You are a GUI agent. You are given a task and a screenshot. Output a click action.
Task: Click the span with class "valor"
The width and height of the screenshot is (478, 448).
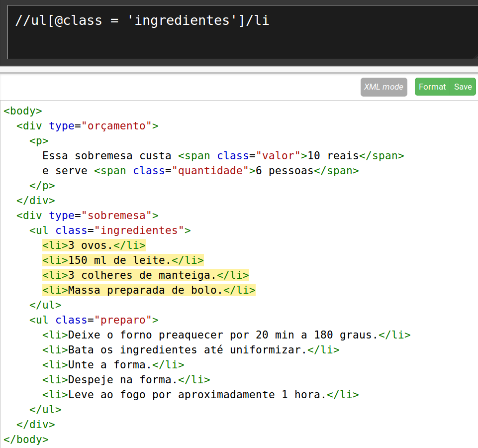[x=291, y=156]
